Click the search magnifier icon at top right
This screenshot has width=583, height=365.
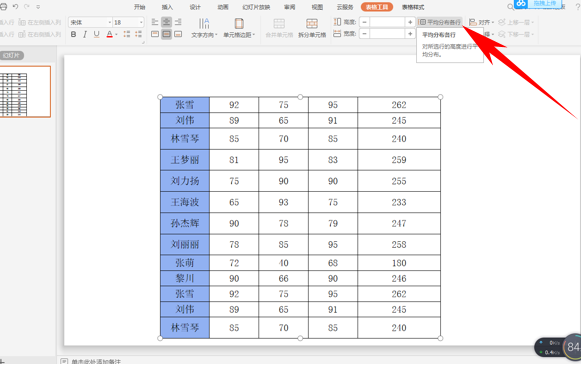pos(511,7)
